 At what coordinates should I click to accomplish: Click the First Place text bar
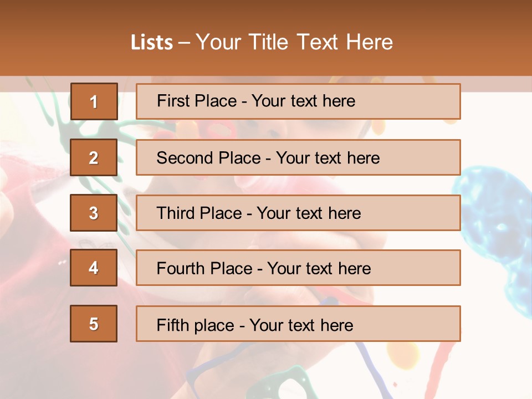pos(298,101)
